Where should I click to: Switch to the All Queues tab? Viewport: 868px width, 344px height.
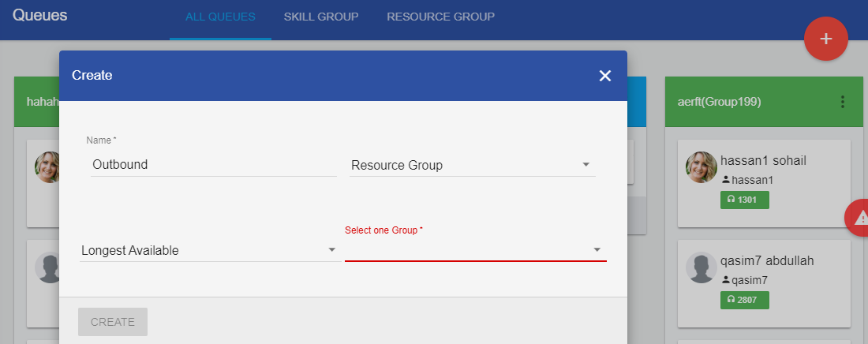pyautogui.click(x=220, y=17)
